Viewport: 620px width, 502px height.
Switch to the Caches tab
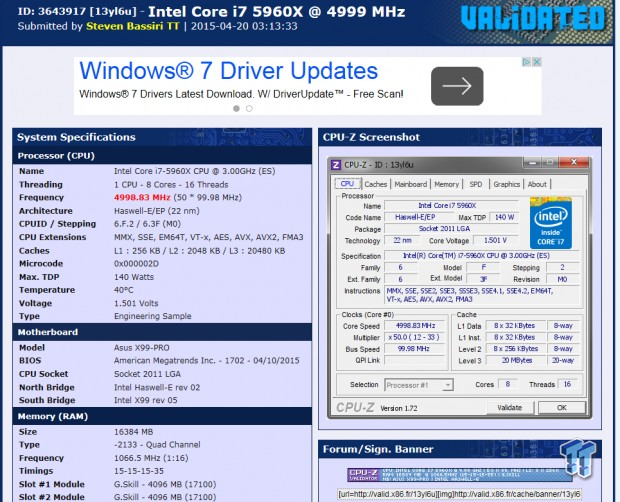[376, 184]
